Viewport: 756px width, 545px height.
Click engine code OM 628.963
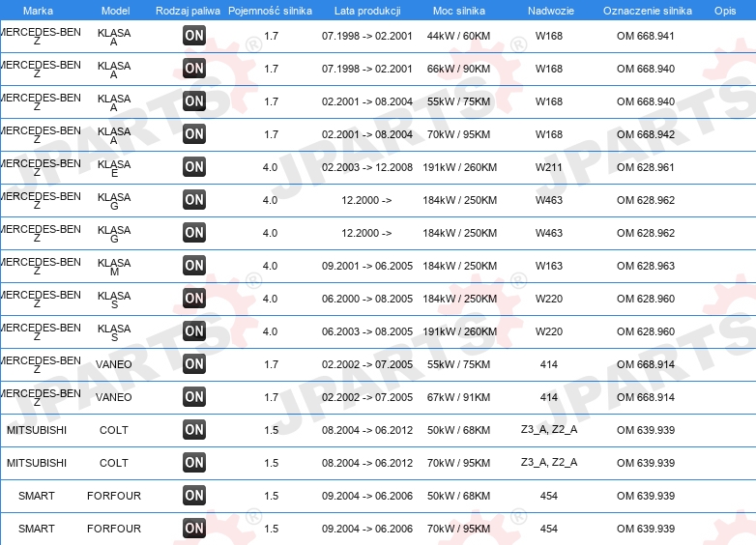[x=646, y=266]
